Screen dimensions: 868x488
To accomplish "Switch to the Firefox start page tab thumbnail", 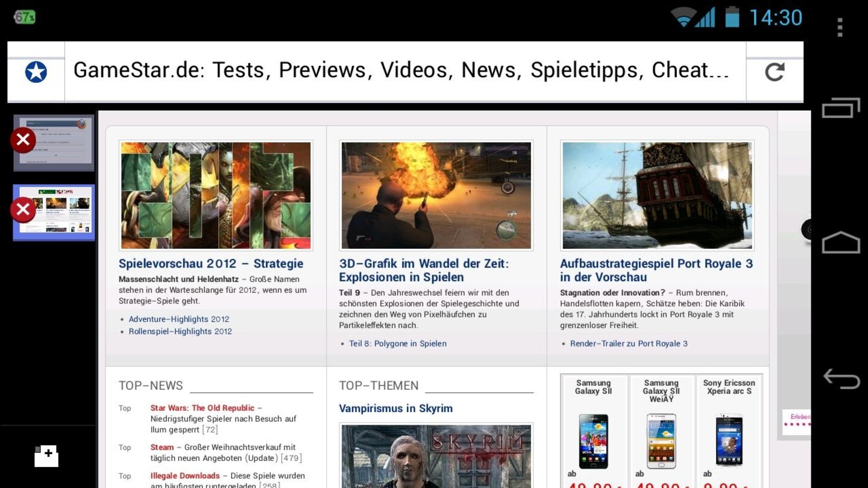I will pos(54,143).
